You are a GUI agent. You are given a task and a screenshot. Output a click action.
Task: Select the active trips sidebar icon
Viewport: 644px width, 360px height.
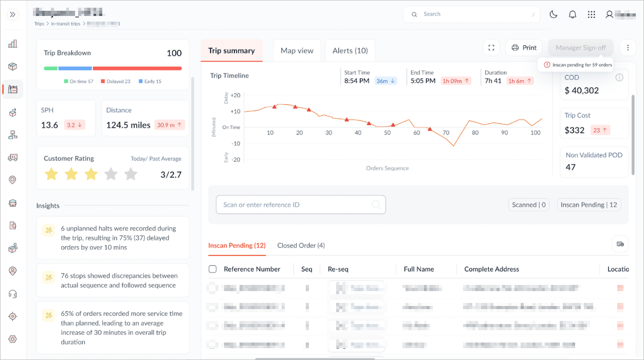coord(13,89)
